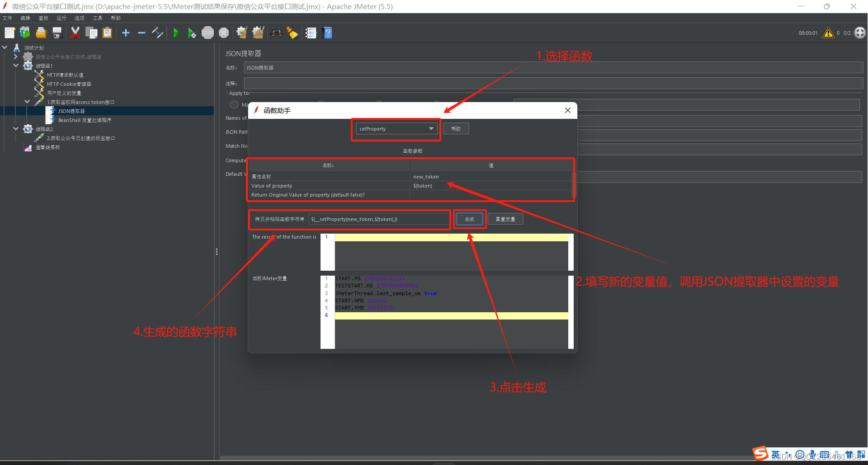Screen dimensions: 868x465
Task: Collapse the 1.获取鉴权码access token接口 node
Action: pyautogui.click(x=27, y=102)
